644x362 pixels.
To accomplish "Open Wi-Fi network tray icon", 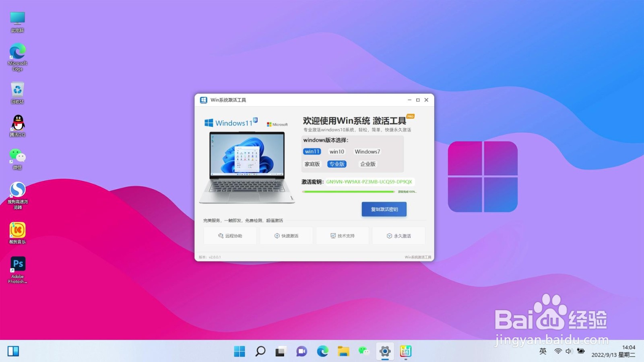I will pos(558,351).
